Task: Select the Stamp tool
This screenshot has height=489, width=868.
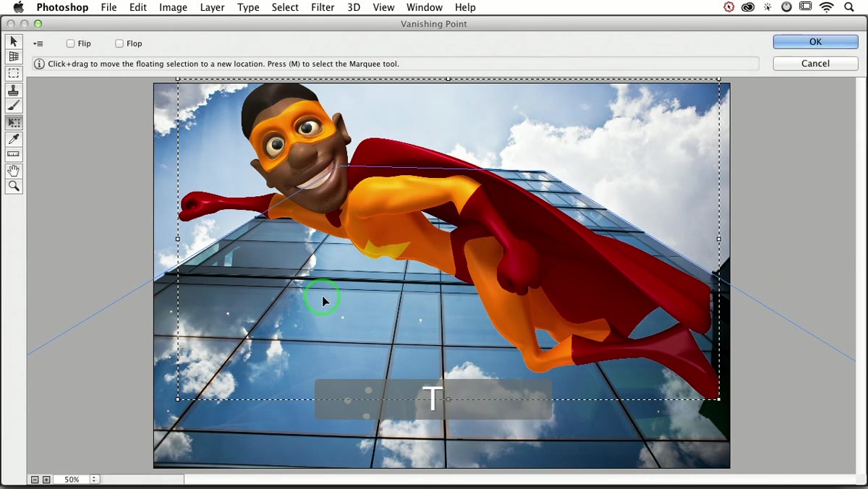Action: (x=14, y=90)
